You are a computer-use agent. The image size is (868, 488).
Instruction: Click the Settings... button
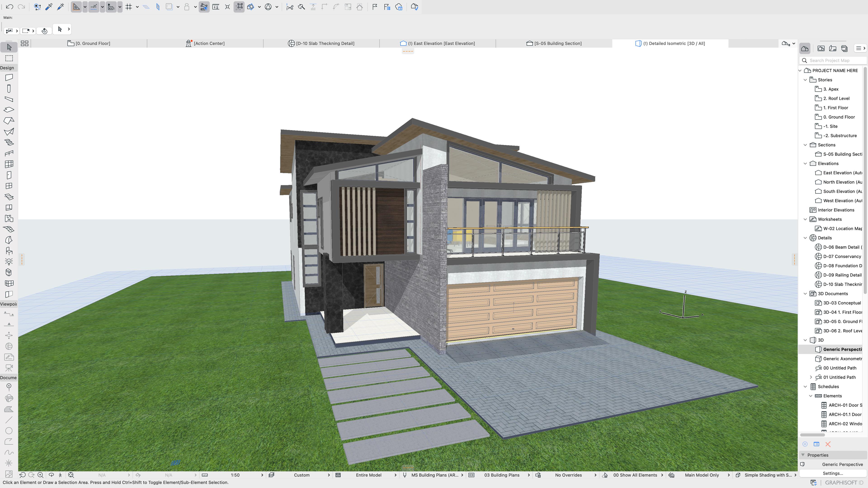tap(833, 473)
